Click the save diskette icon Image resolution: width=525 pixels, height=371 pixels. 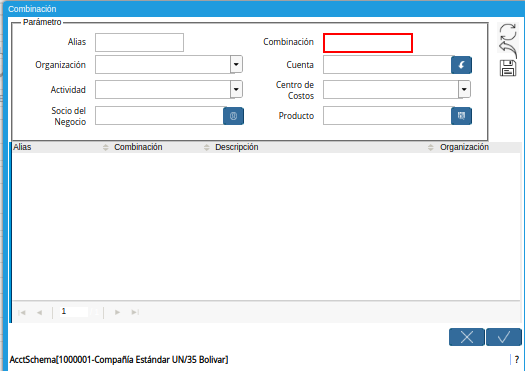point(508,68)
